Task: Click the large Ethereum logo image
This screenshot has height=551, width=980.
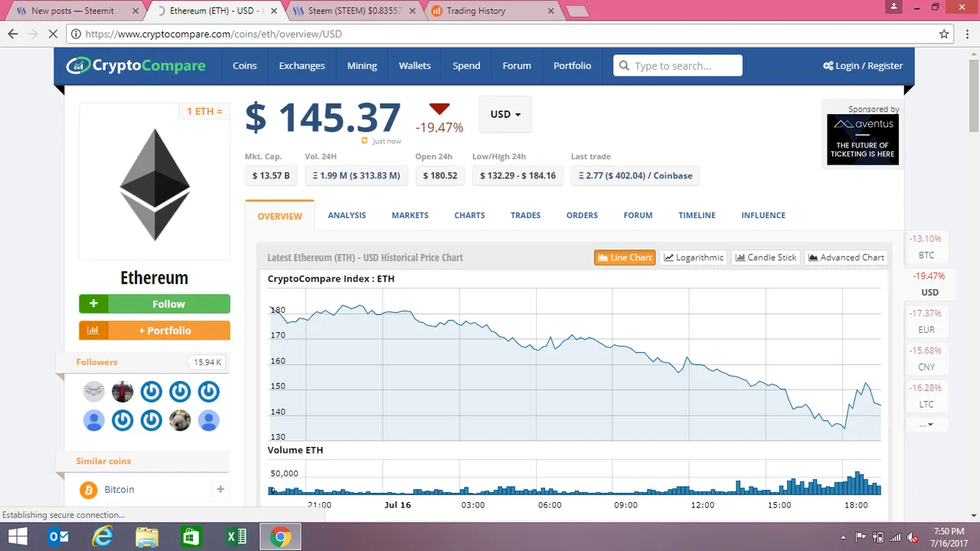Action: pos(155,183)
